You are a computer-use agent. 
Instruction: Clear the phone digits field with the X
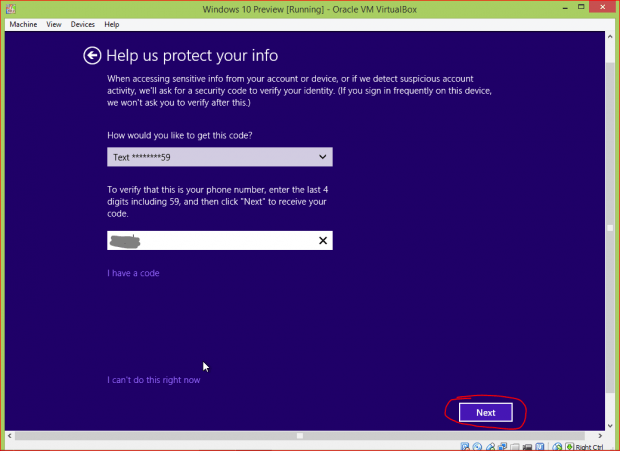[323, 240]
